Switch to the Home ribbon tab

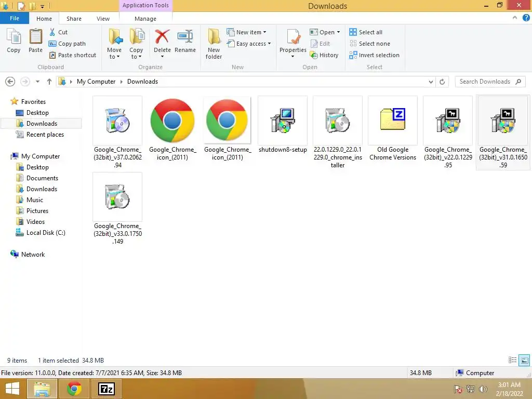pos(44,19)
